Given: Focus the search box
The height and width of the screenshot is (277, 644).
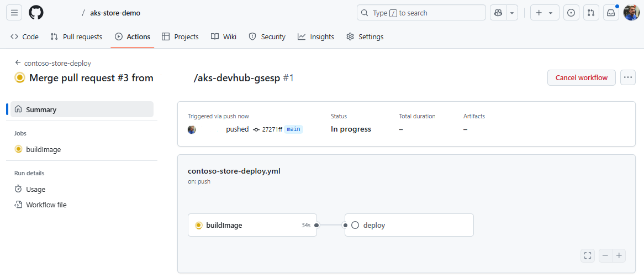Looking at the screenshot, I should click(x=421, y=13).
